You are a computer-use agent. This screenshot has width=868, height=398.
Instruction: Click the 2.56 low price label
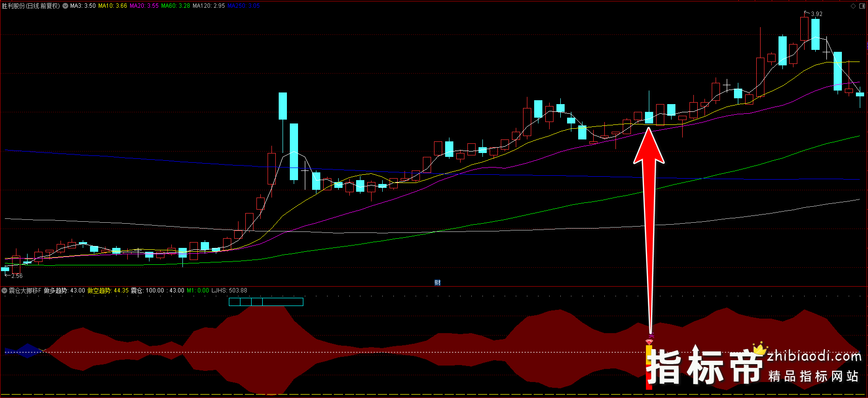(x=17, y=276)
